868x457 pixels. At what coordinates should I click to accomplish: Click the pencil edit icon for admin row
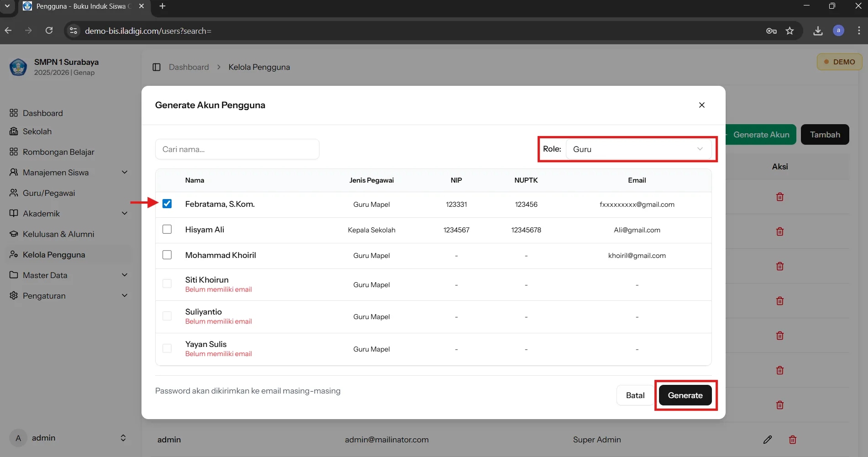point(768,440)
